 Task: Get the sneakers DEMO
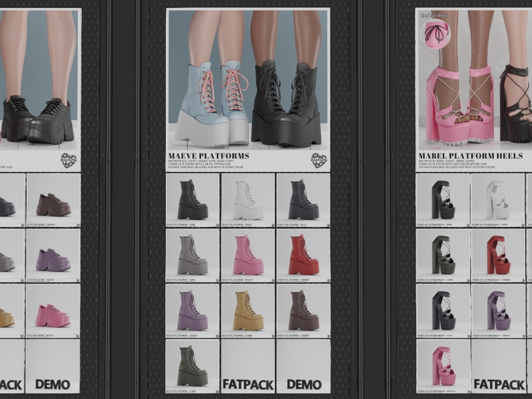coord(52,384)
